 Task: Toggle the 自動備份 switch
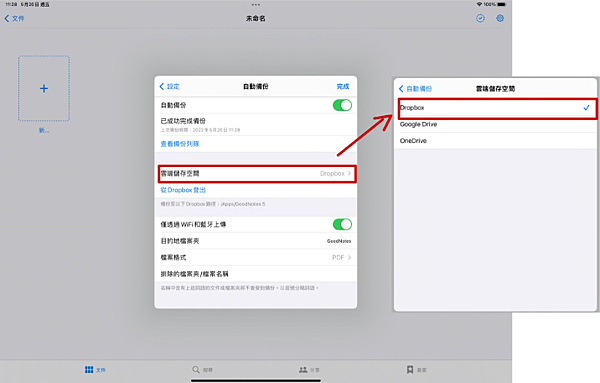(x=342, y=105)
